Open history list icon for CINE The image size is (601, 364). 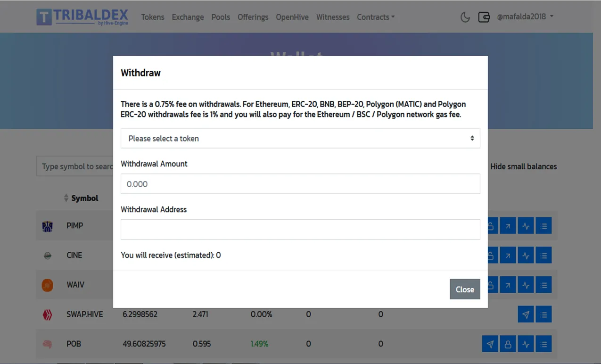pos(543,256)
